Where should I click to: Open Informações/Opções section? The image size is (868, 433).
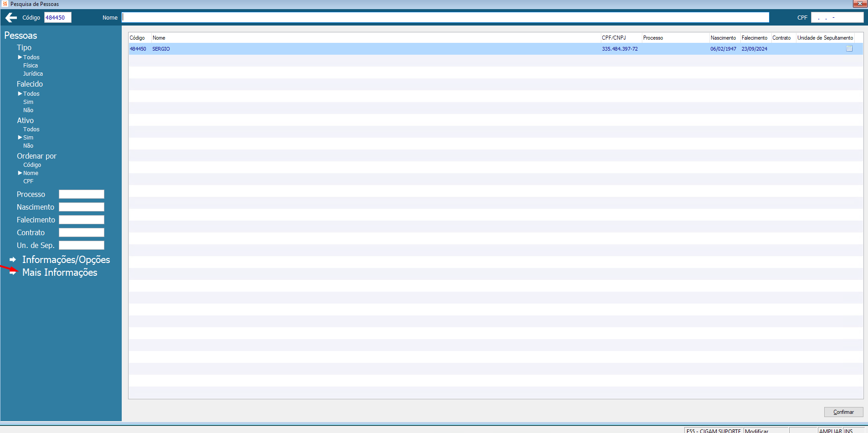point(66,260)
